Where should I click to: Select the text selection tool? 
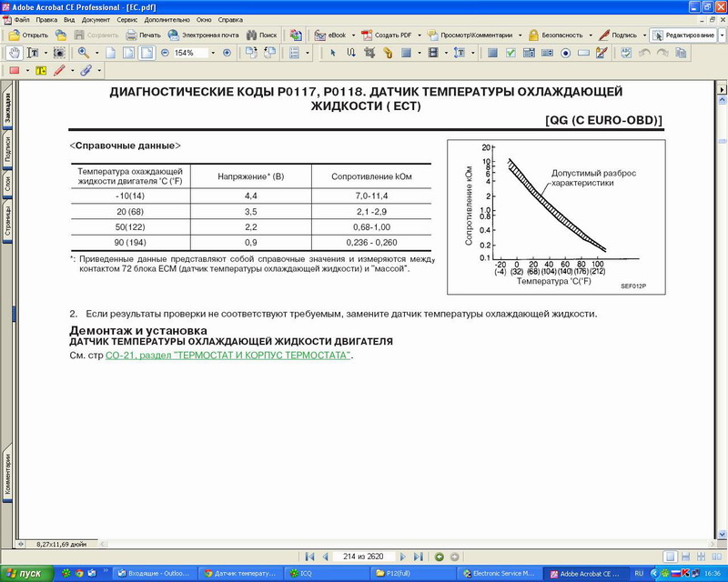coord(33,53)
